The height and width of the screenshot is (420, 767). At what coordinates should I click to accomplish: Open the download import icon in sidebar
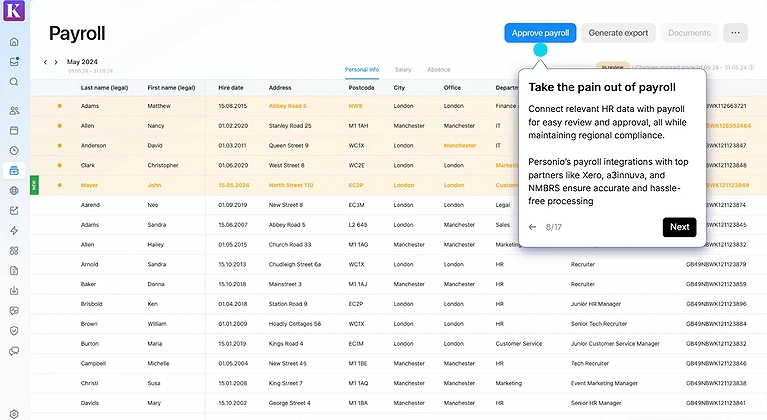(14, 291)
